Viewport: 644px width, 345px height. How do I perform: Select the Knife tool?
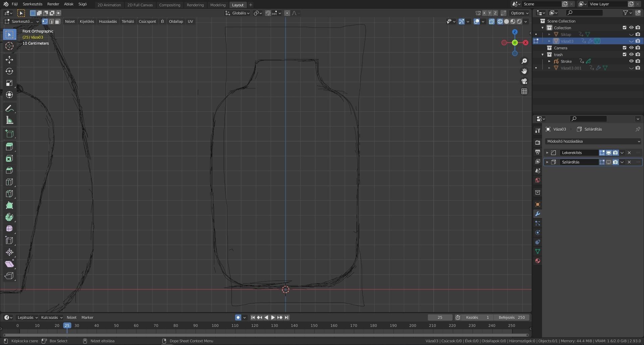[9, 194]
